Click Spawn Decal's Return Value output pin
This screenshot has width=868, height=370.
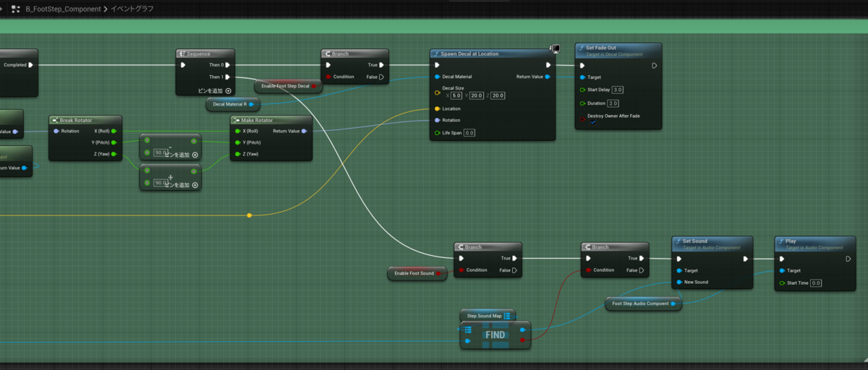pos(548,77)
